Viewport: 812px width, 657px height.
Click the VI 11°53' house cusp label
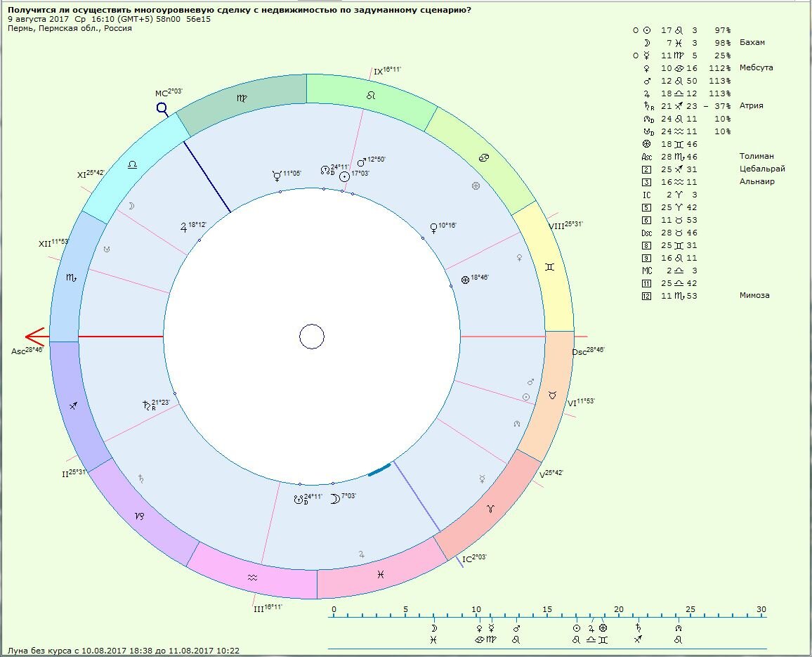pyautogui.click(x=581, y=403)
